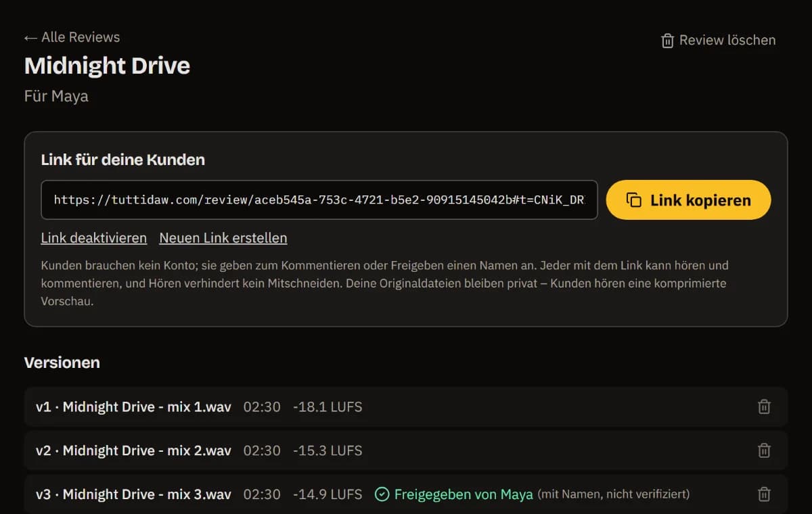Click the trash icon for v2 mix 2.wav

pos(764,450)
